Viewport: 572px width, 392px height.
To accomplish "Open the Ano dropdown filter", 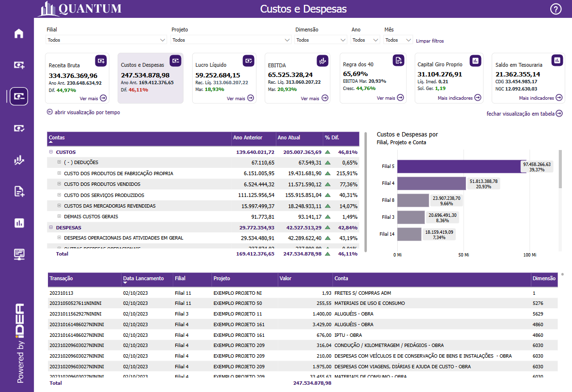I will point(365,40).
